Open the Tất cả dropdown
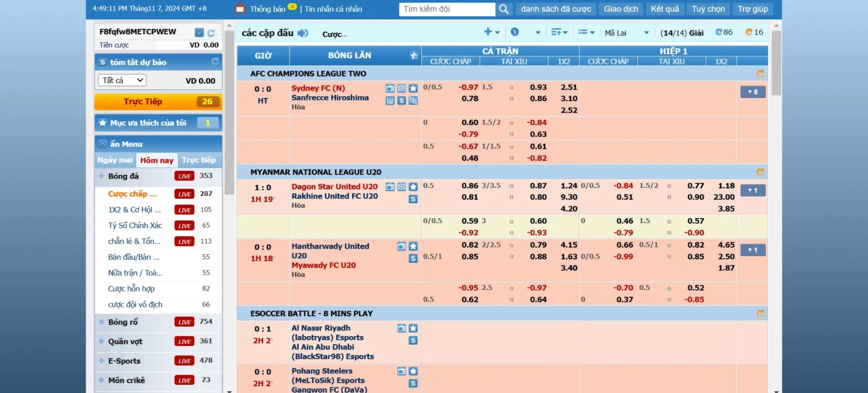This screenshot has width=868, height=393. (122, 81)
